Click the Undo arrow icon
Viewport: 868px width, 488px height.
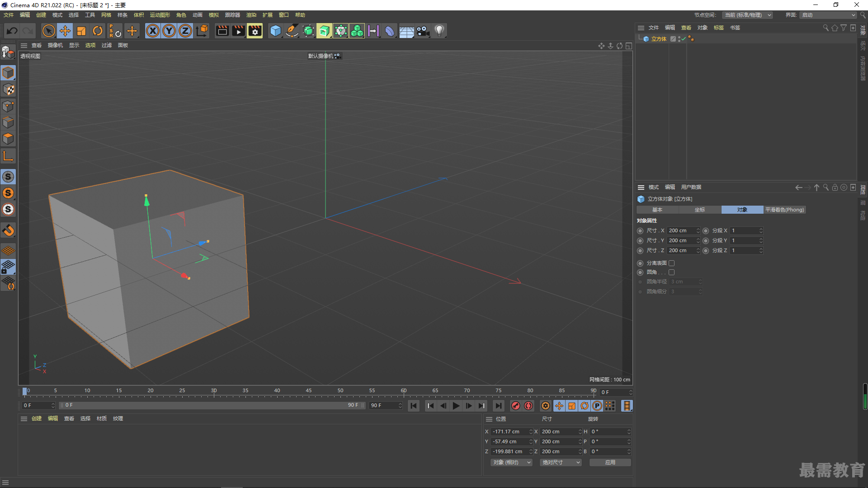[12, 31]
